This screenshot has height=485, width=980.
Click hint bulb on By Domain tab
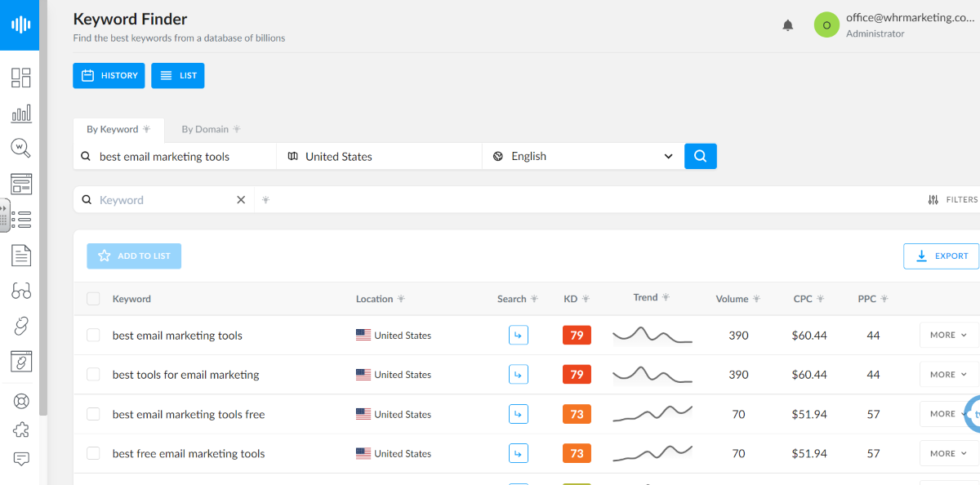[x=237, y=129]
